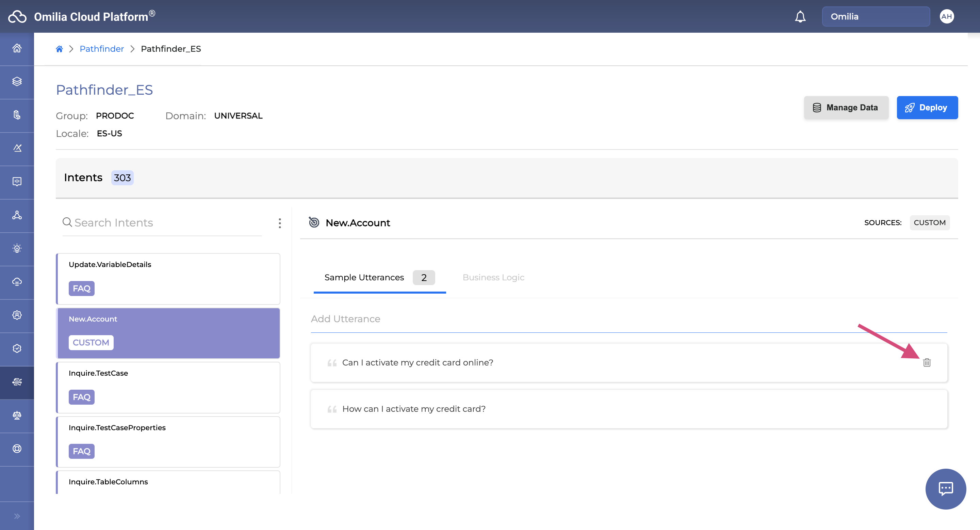Screen dimensions: 980x530
Task: Click the lightbulb icon in sidebar
Action: (x=17, y=249)
